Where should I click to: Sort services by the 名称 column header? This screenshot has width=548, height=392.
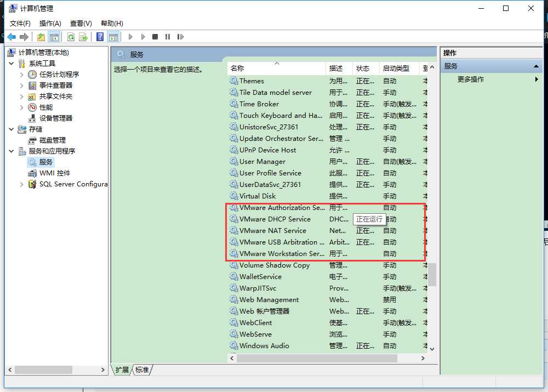click(276, 68)
